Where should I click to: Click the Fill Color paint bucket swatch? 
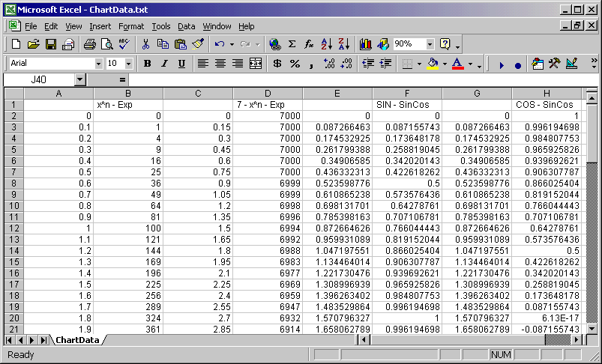click(x=433, y=64)
